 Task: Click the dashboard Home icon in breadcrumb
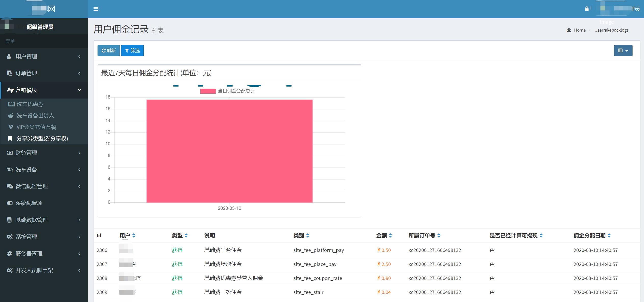pos(569,30)
